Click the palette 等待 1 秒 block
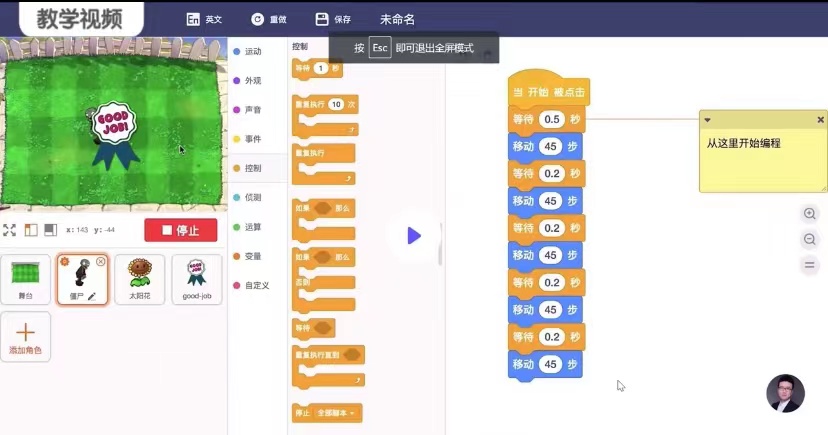This screenshot has width=828, height=435. pos(317,69)
